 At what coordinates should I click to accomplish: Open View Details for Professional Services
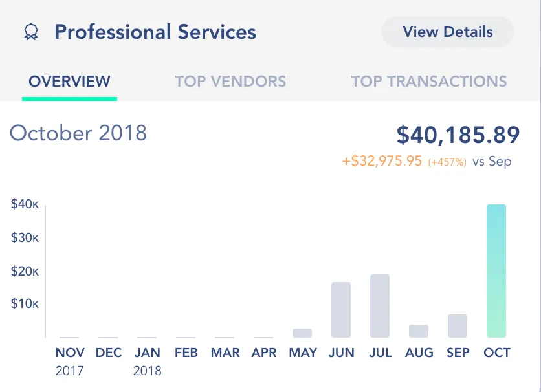click(448, 32)
